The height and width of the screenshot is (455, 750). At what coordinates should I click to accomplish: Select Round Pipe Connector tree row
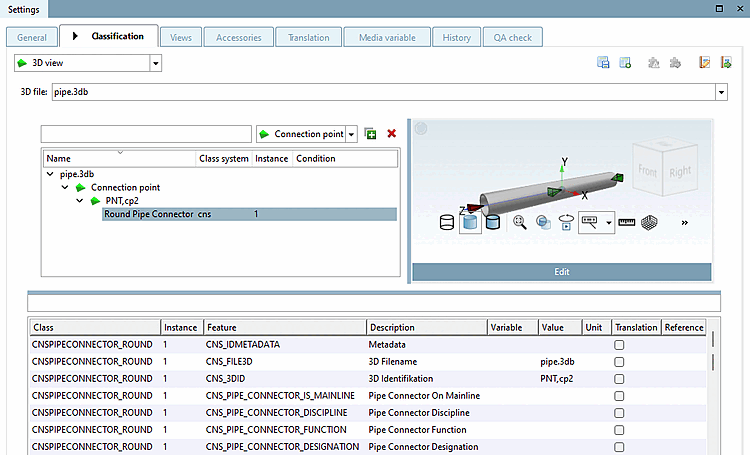[148, 214]
